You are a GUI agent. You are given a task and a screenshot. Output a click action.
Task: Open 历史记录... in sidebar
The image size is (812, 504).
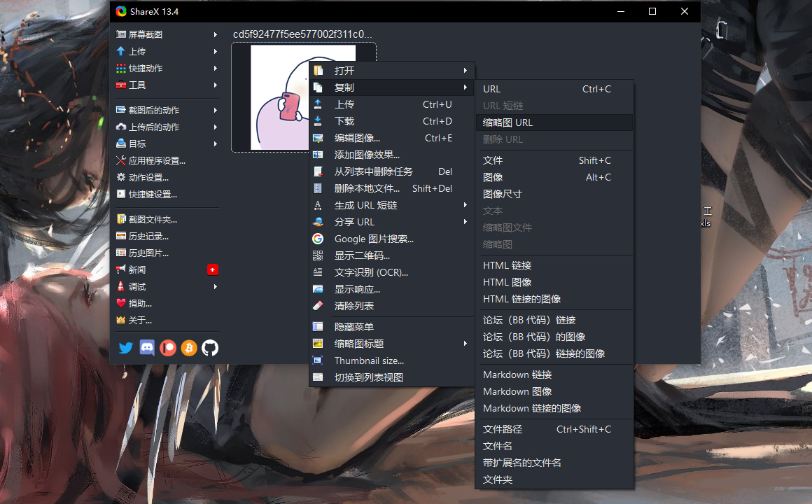point(167,236)
